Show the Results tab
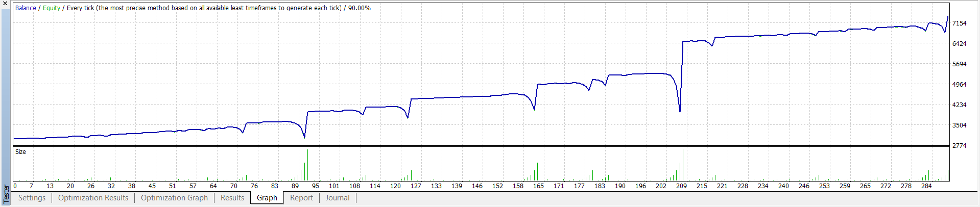980x207 pixels. [232, 198]
